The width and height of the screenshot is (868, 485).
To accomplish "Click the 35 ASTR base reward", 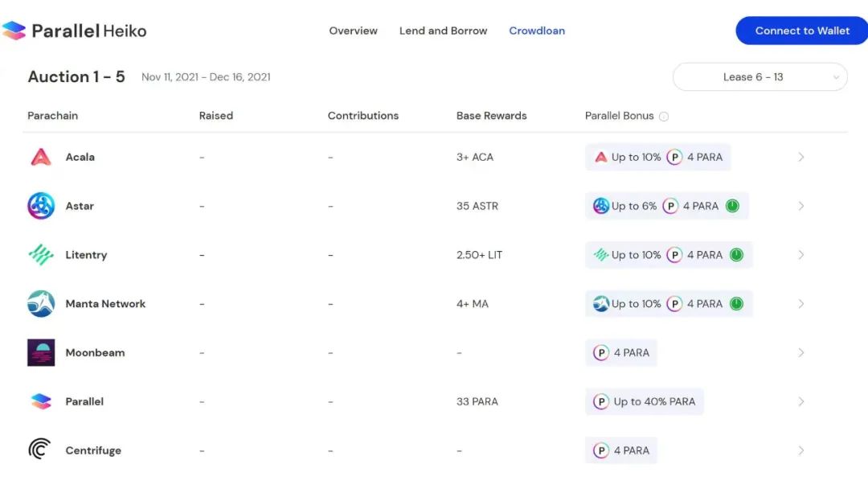I will point(477,206).
